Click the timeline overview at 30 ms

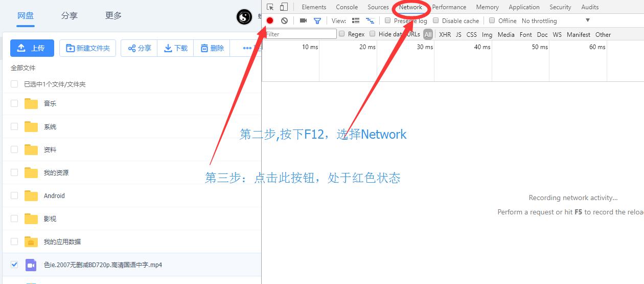[425, 47]
